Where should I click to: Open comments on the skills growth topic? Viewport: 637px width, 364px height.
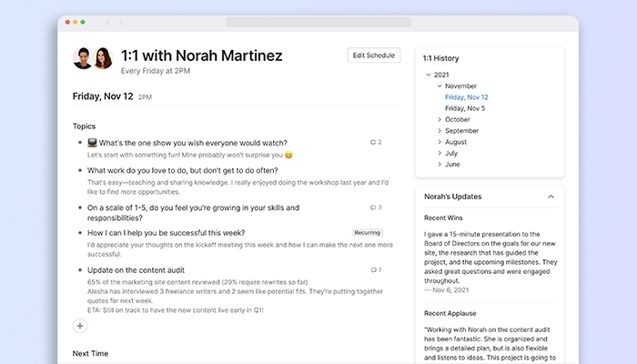pyautogui.click(x=375, y=207)
